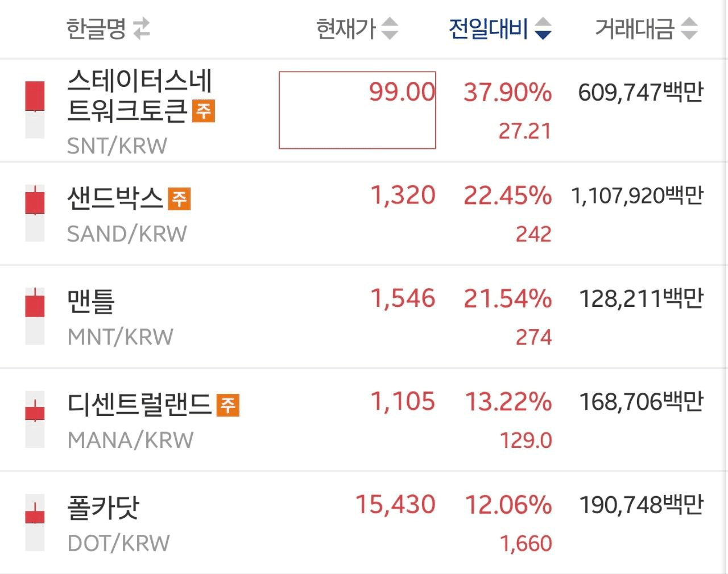Click the SAND candlestick chart icon
The height and width of the screenshot is (574, 728).
tap(35, 213)
